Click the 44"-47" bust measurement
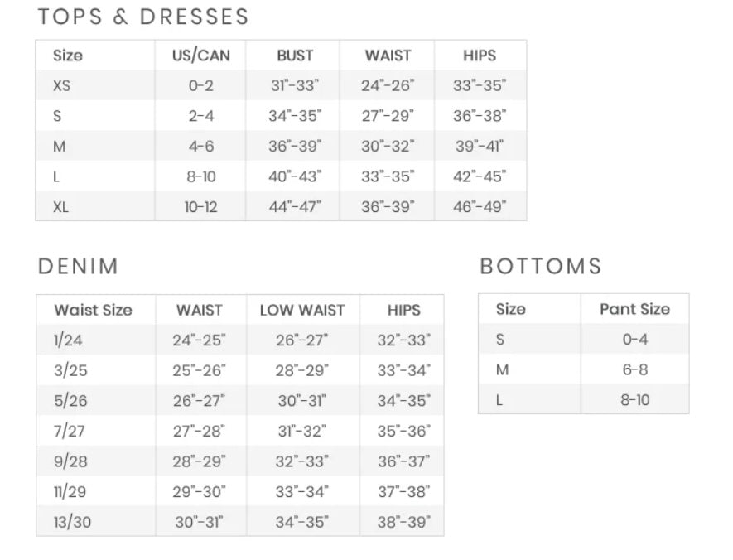 pyautogui.click(x=295, y=206)
